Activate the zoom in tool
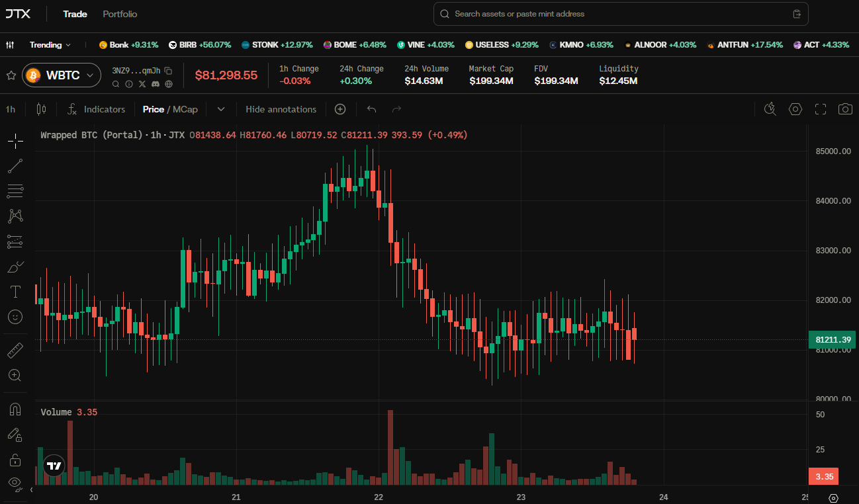Image resolution: width=859 pixels, height=504 pixels. (15, 375)
